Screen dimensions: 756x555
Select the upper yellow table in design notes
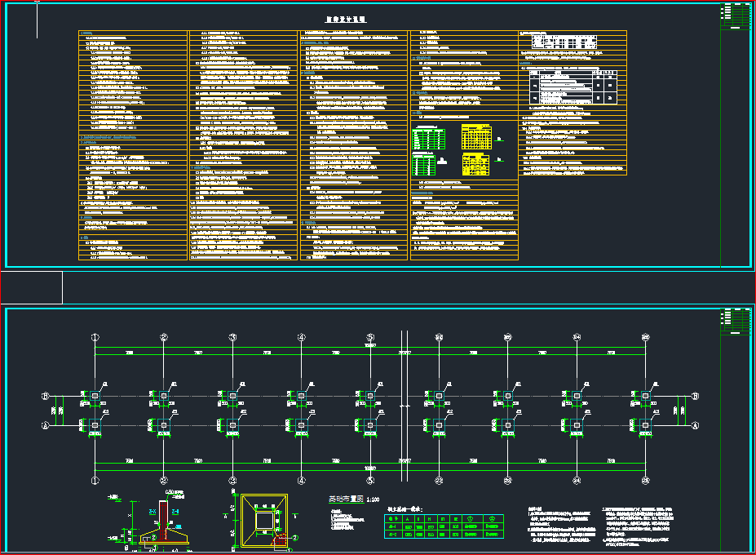pyautogui.click(x=476, y=136)
